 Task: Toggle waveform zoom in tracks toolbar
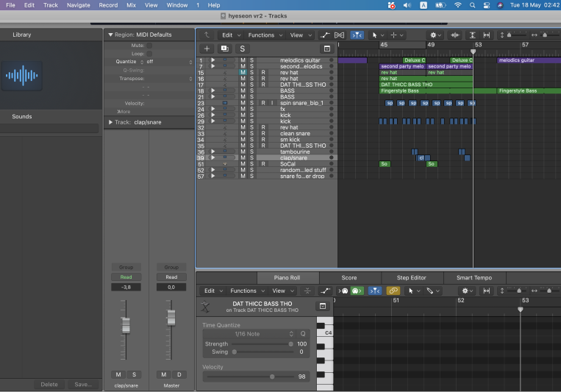pyautogui.click(x=455, y=35)
